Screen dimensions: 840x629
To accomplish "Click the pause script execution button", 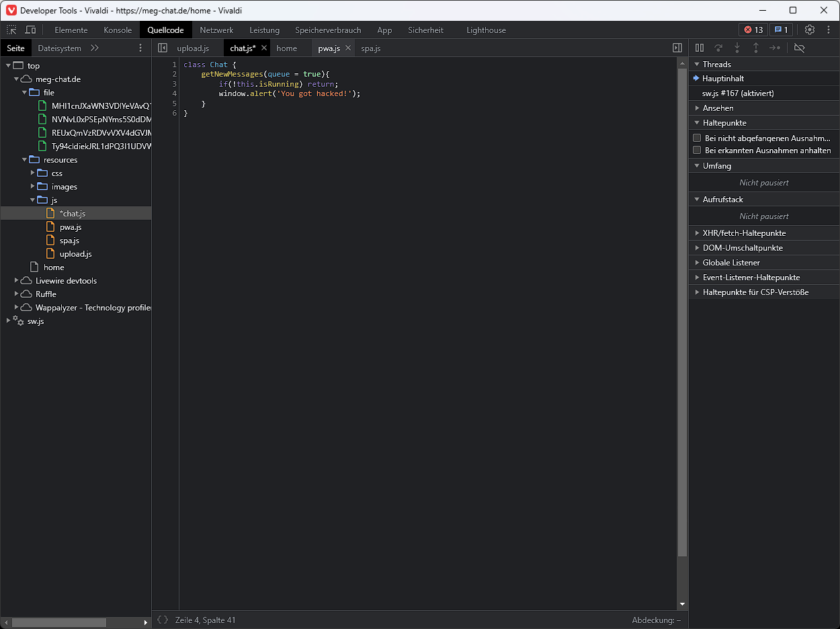I will [x=700, y=48].
